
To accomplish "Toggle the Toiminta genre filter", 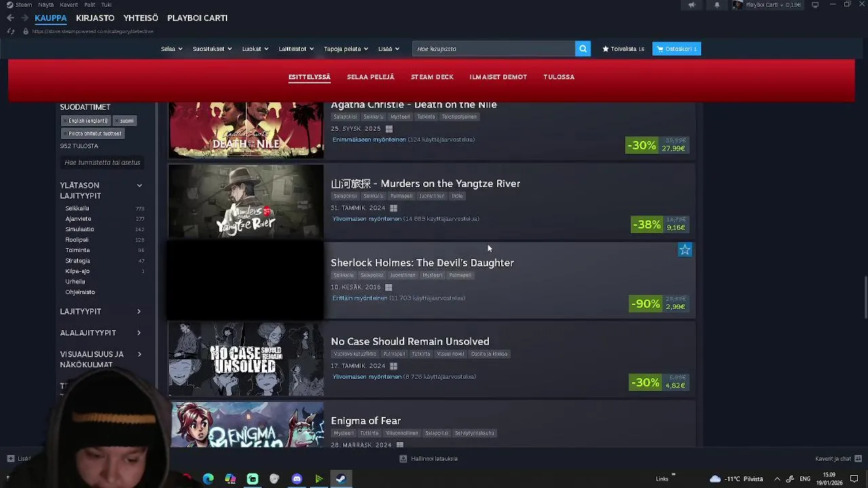I will [77, 250].
